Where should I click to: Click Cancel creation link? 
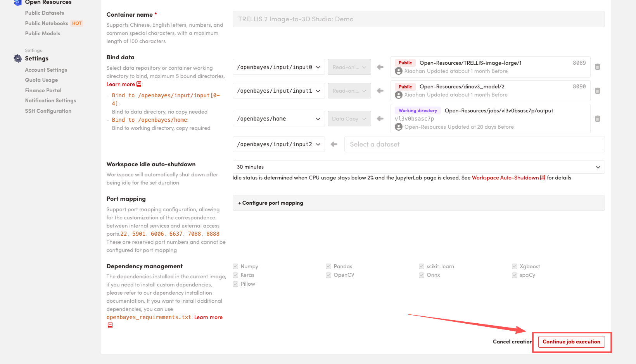pos(512,342)
